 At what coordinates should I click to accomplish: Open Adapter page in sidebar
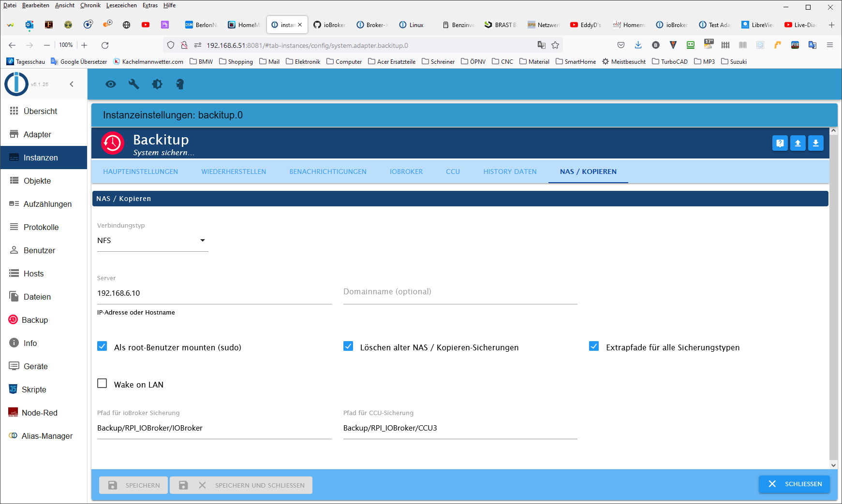click(x=44, y=134)
